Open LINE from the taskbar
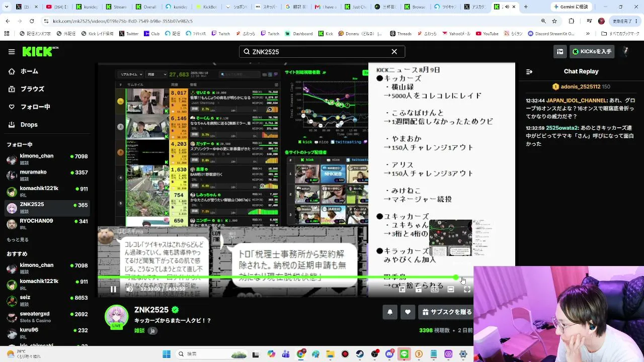The width and height of the screenshot is (644, 362). pyautogui.click(x=404, y=354)
